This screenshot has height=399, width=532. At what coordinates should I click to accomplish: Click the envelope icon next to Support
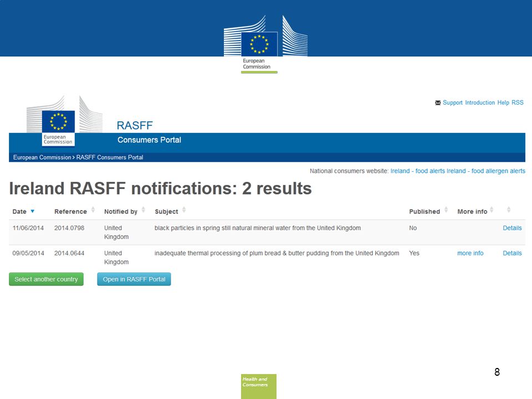438,103
